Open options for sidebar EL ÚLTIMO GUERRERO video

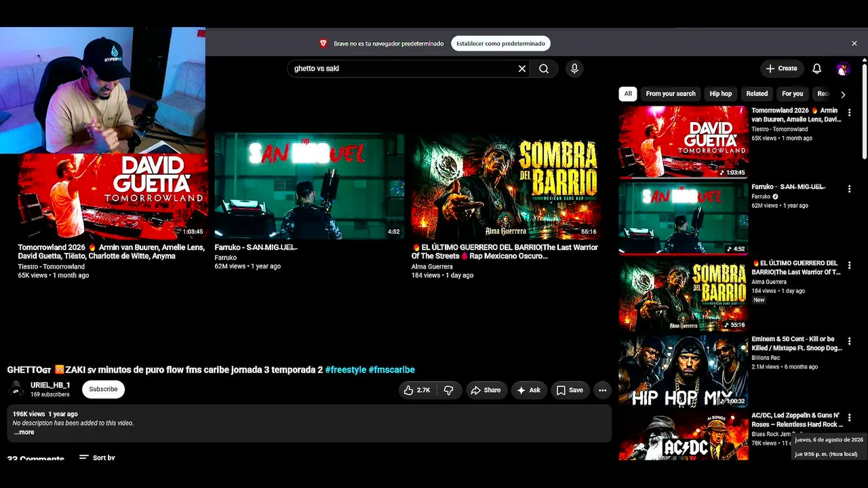(x=849, y=265)
